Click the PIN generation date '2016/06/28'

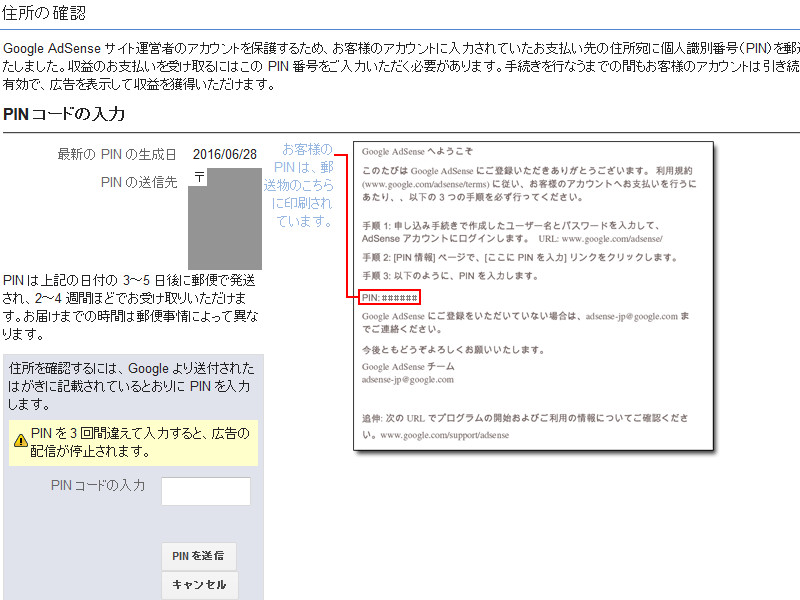pyautogui.click(x=224, y=154)
